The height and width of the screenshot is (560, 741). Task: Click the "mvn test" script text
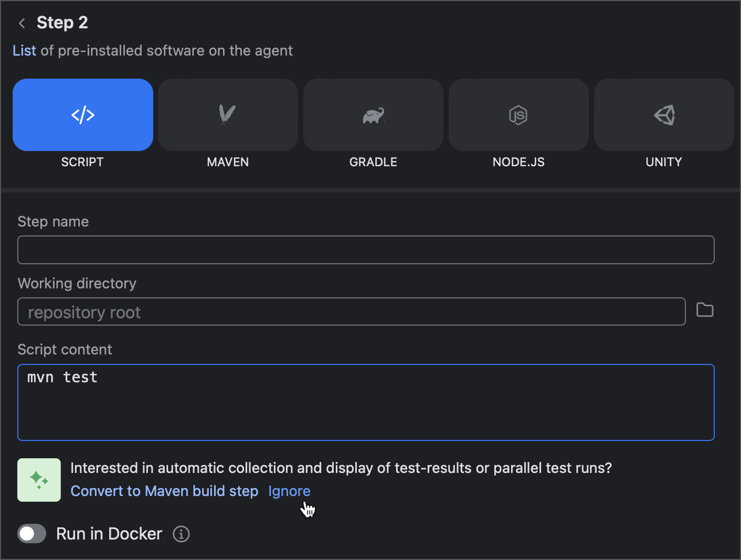pos(62,376)
